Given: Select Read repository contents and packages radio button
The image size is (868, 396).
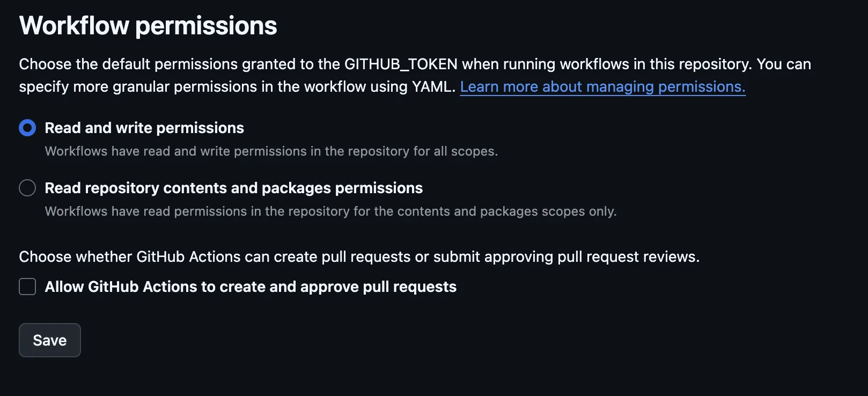Looking at the screenshot, I should pyautogui.click(x=27, y=188).
